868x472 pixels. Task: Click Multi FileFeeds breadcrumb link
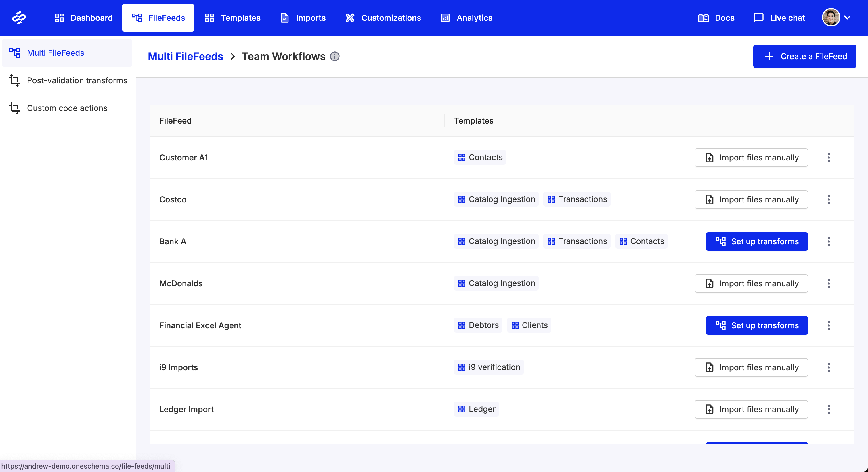pyautogui.click(x=185, y=57)
